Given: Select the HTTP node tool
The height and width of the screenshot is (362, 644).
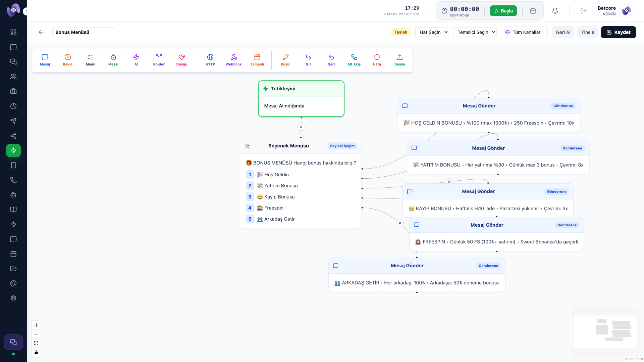Looking at the screenshot, I should tap(210, 60).
